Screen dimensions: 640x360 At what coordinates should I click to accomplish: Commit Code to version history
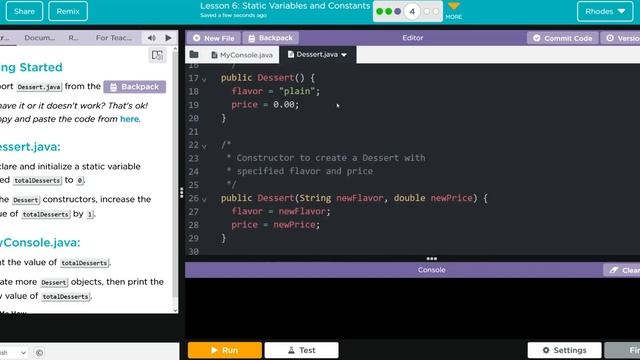[x=562, y=38]
